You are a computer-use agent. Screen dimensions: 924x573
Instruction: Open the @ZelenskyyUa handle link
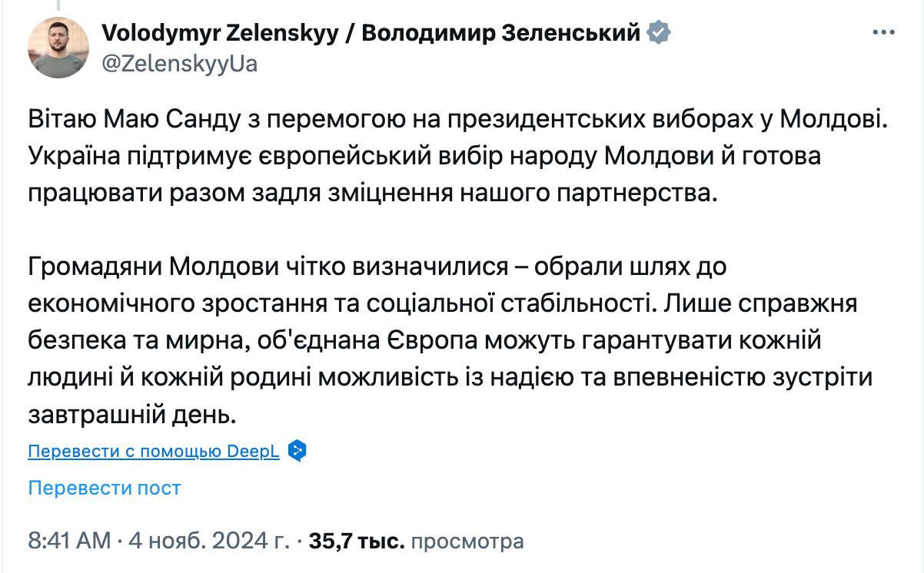179,64
